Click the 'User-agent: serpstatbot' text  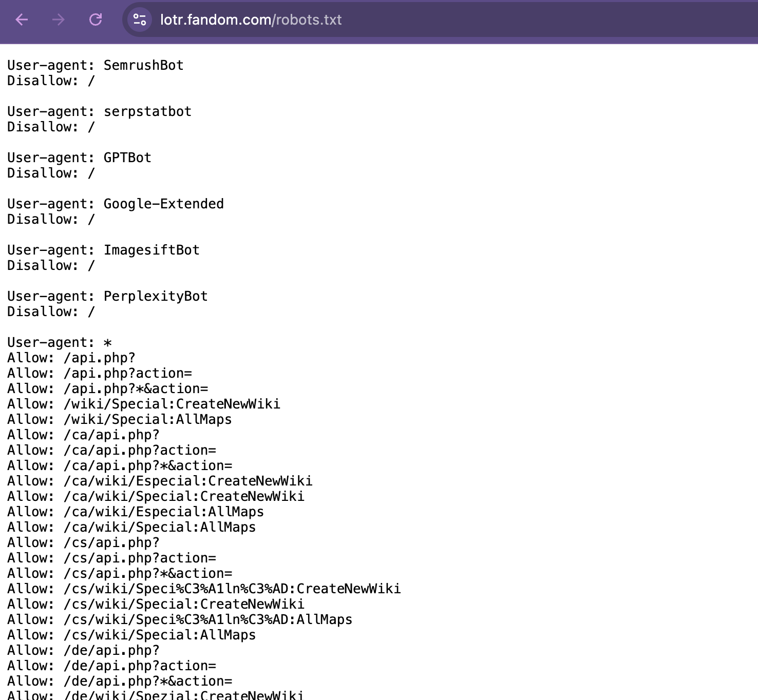(x=99, y=111)
